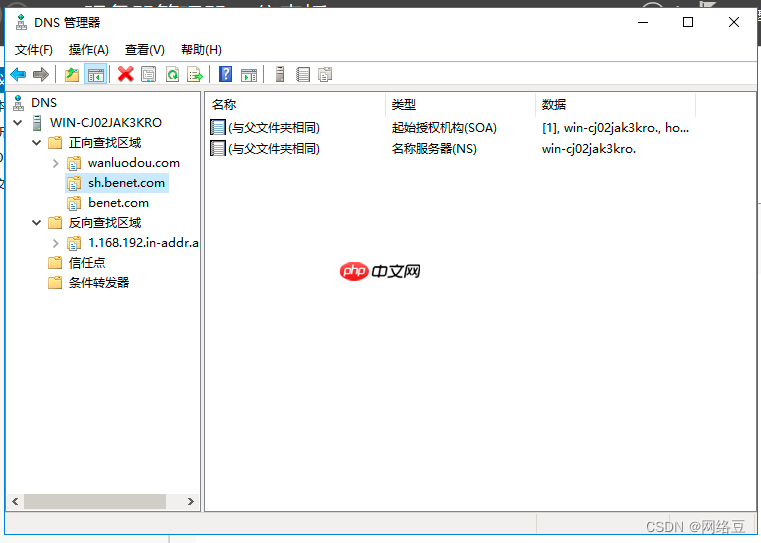Collapse the 反向查找区域 tree node
Image resolution: width=761 pixels, height=543 pixels.
click(36, 223)
